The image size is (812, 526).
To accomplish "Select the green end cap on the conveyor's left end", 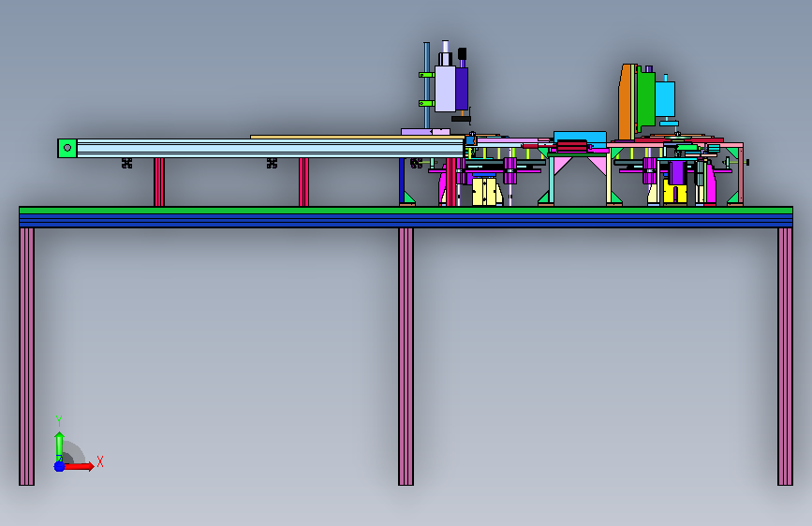I will (x=66, y=148).
